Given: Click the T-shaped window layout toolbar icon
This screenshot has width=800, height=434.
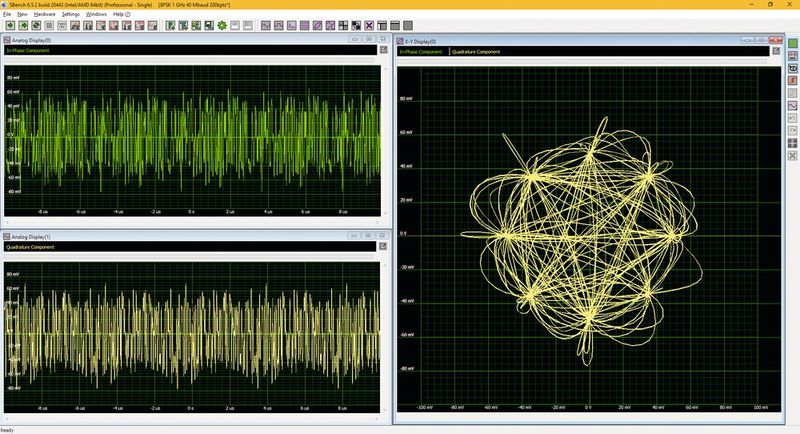Looking at the screenshot, I should pos(382,25).
